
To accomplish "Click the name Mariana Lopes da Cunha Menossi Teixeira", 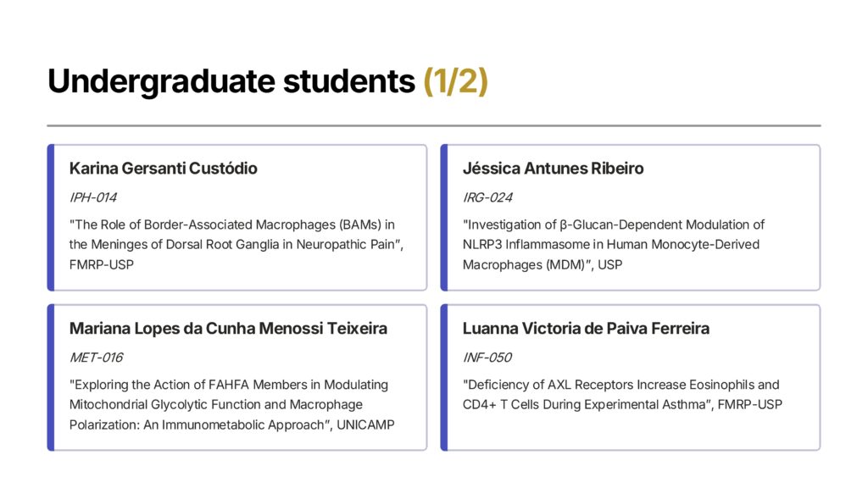I will (x=228, y=328).
